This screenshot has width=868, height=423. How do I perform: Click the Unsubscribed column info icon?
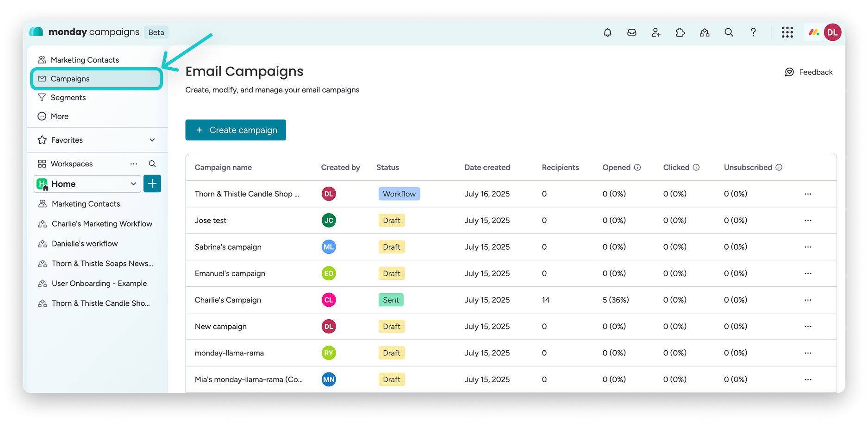[x=779, y=167]
